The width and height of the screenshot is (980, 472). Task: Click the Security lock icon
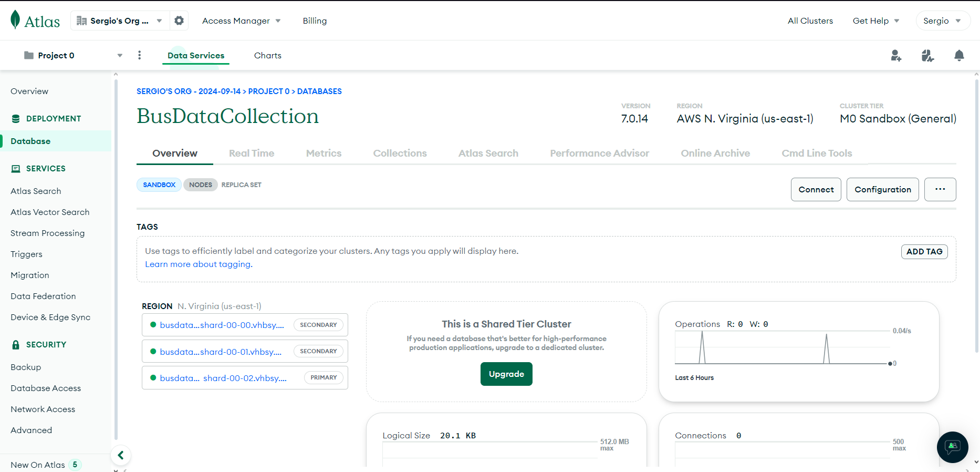click(16, 345)
